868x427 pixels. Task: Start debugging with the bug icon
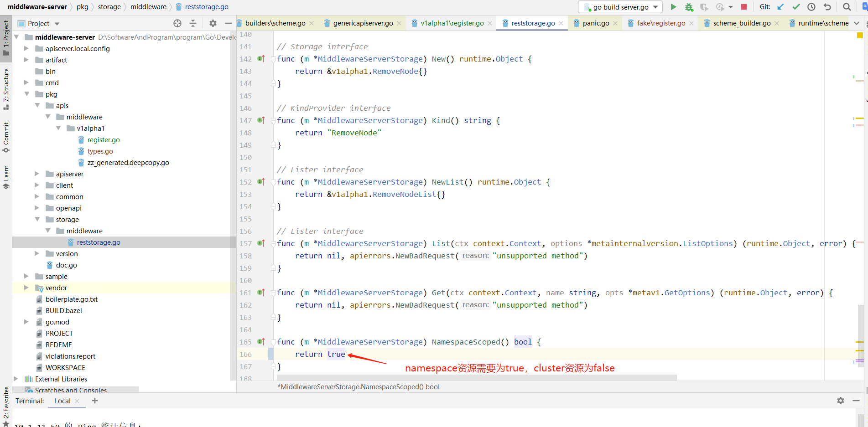(689, 7)
